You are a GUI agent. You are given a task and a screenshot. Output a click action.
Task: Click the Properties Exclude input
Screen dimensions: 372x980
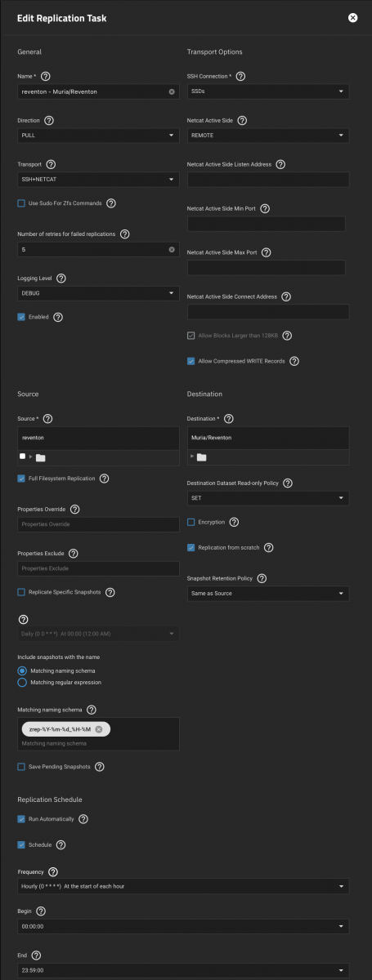(x=98, y=568)
